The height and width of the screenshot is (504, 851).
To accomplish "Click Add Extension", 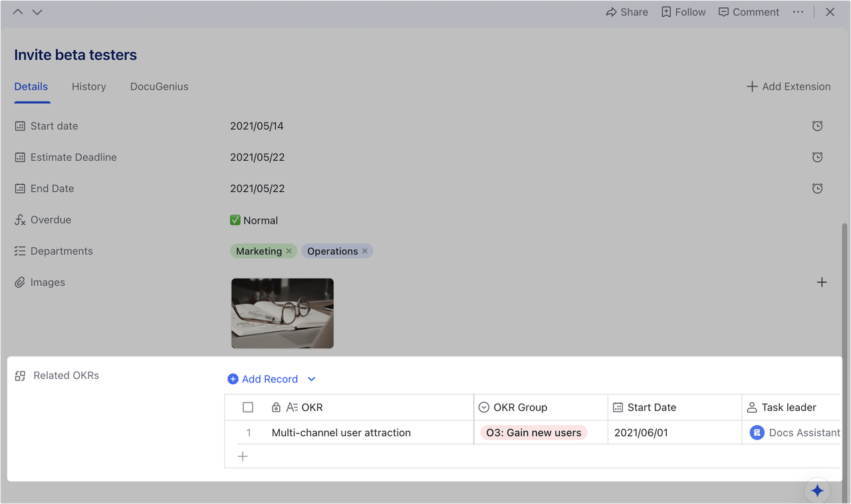I will click(788, 86).
